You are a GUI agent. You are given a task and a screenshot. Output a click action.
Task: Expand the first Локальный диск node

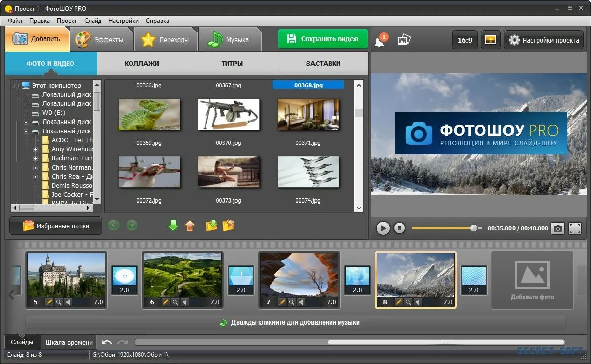26,95
